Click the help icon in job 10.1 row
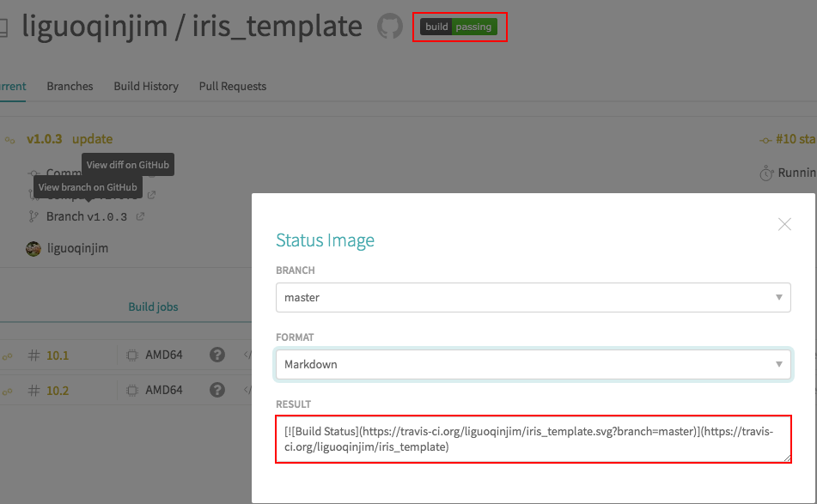 point(217,355)
